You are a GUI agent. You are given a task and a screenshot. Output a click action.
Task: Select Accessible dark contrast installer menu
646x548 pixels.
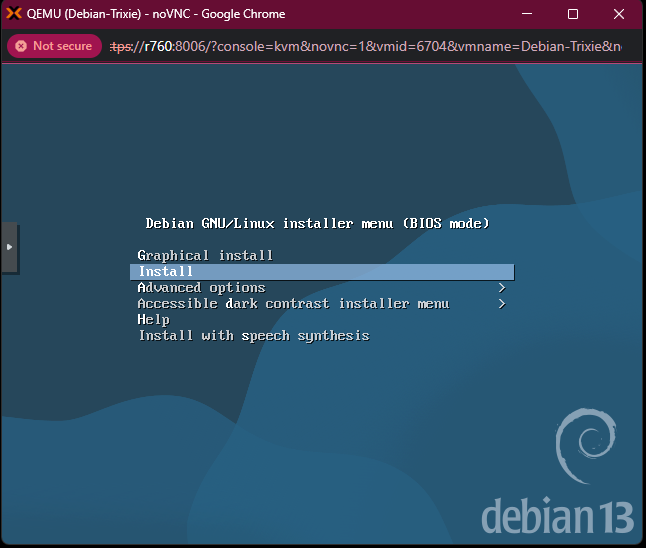click(x=293, y=304)
